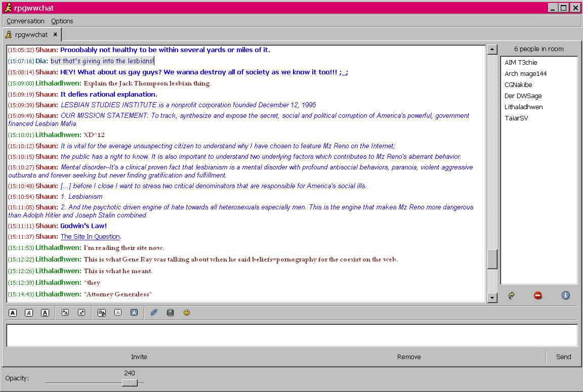
Task: Select TaiarSV in the room list
Action: (516, 118)
